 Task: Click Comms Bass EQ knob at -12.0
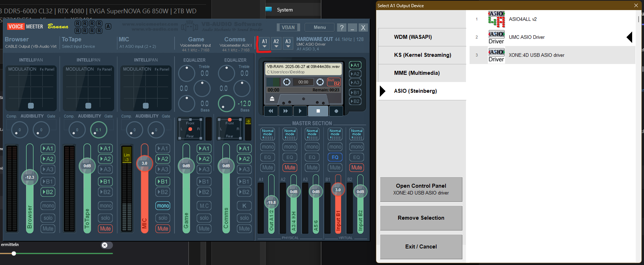point(227,104)
